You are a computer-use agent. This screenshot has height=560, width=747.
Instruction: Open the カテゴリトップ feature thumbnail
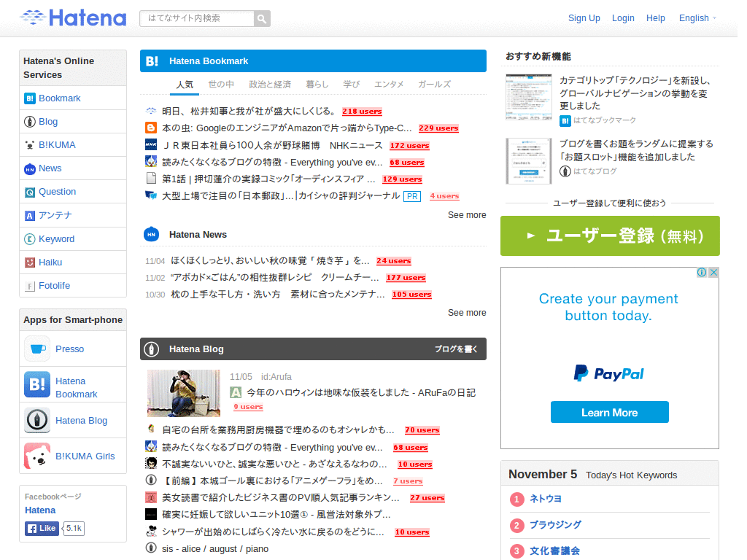coord(529,97)
